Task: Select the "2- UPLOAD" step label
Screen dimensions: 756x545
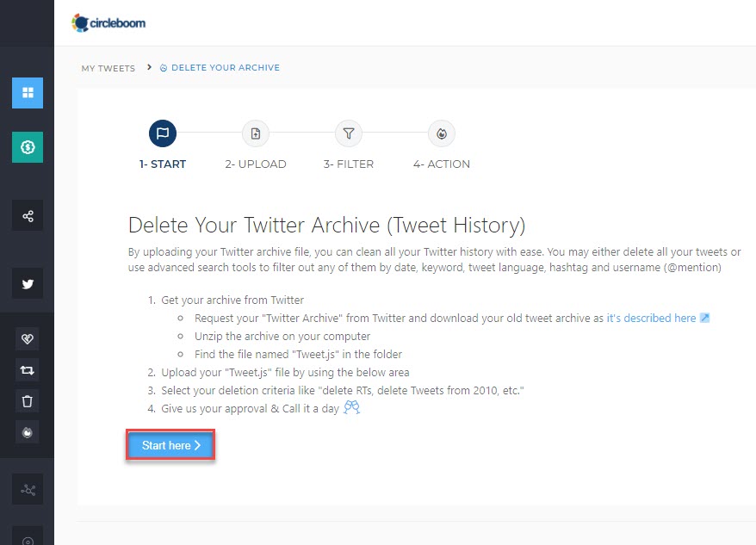Action: click(256, 164)
